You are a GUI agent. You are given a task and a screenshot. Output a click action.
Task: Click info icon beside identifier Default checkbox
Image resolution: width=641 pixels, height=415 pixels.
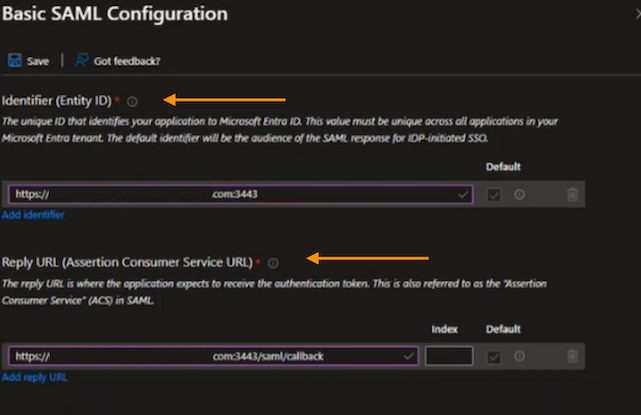(519, 195)
